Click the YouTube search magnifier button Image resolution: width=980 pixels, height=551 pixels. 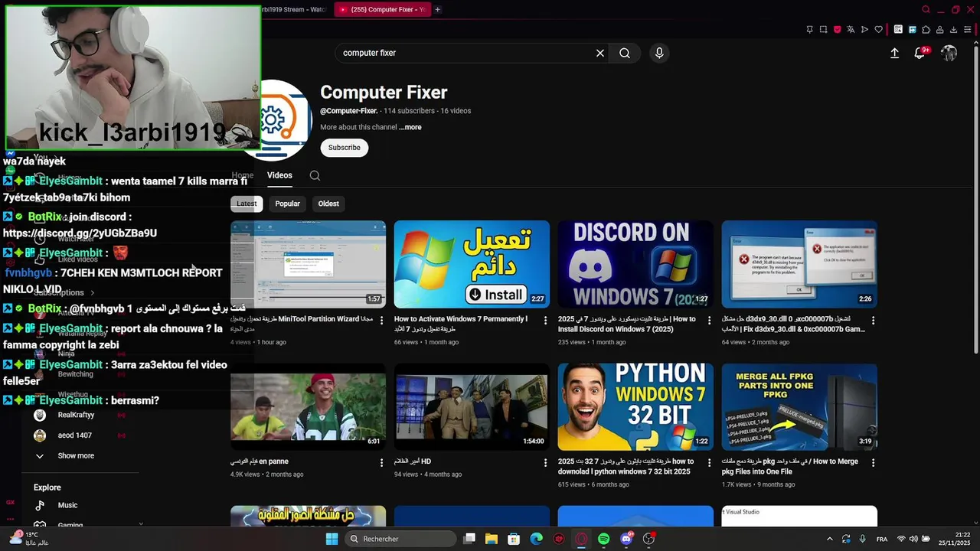pos(625,53)
